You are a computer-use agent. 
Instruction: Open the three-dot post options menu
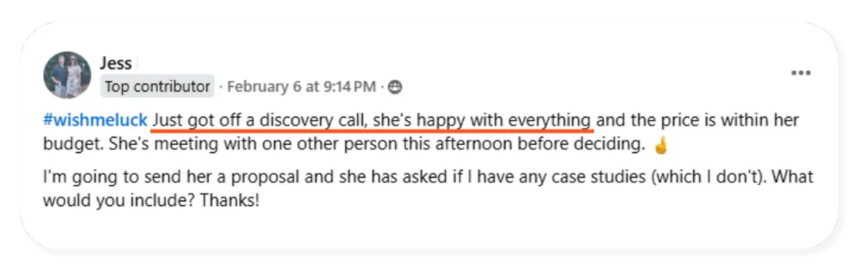click(800, 73)
